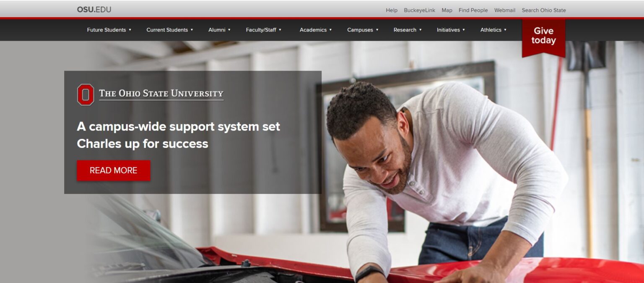
Task: Select the Find People link
Action: pyautogui.click(x=473, y=10)
